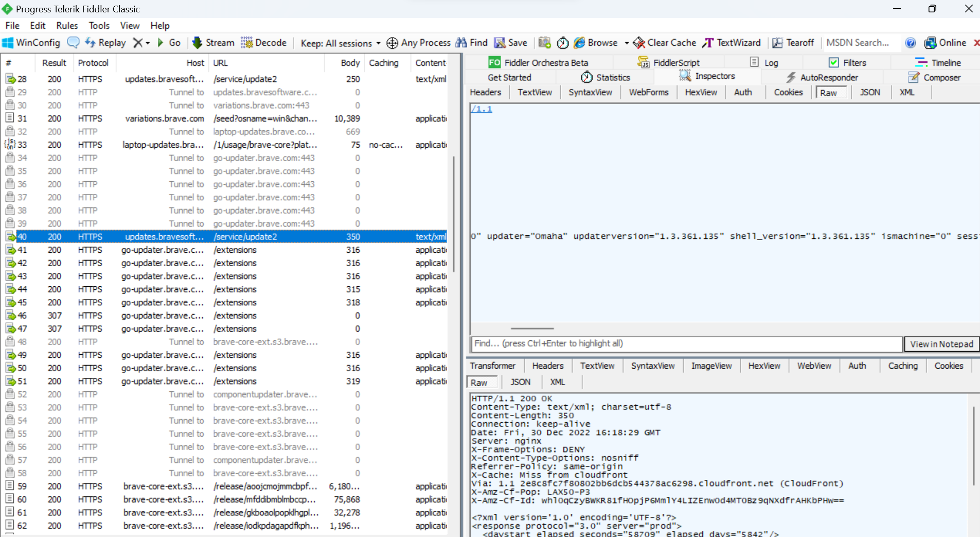This screenshot has height=537, width=980.
Task: Switch to the HexView inspector tab
Action: click(701, 92)
